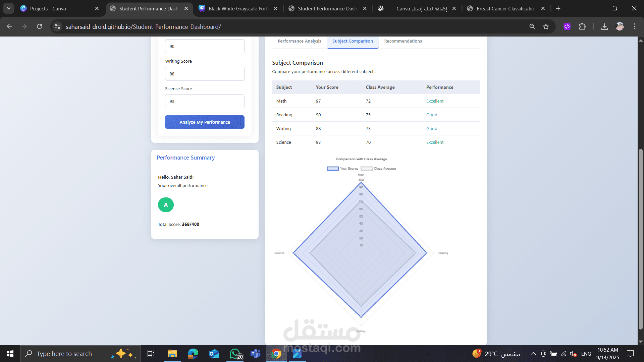Reload the page with the refresh icon

39,26
